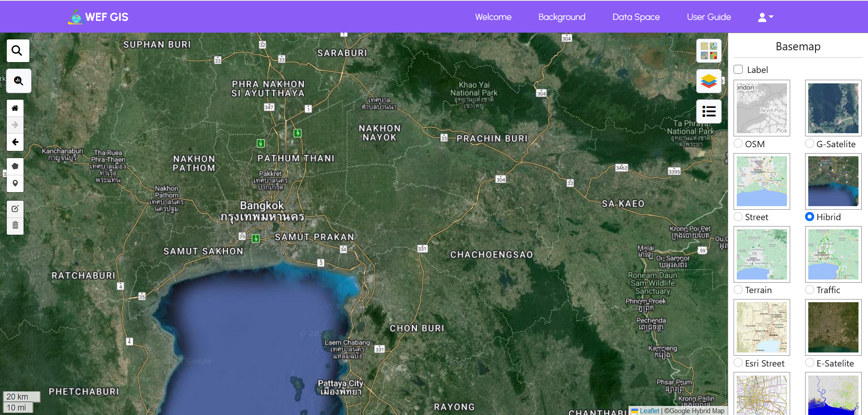Click the Leaflet attribution link
The width and height of the screenshot is (868, 415).
click(x=649, y=411)
